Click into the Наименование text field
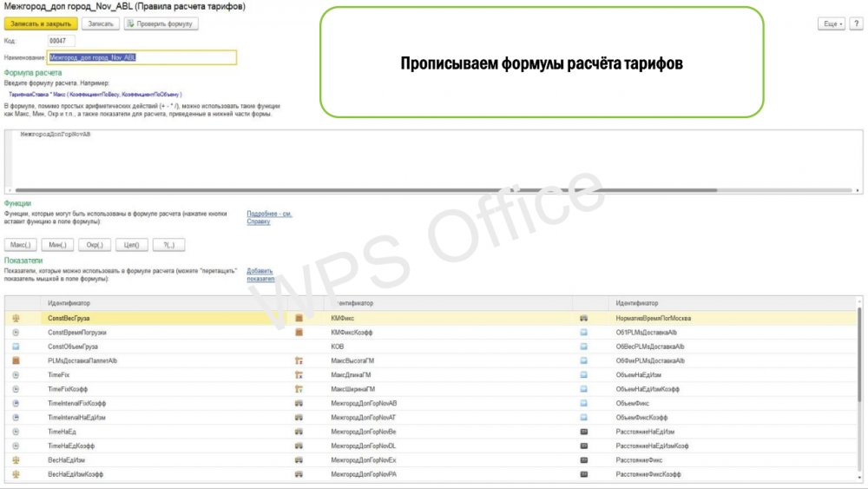 point(141,57)
